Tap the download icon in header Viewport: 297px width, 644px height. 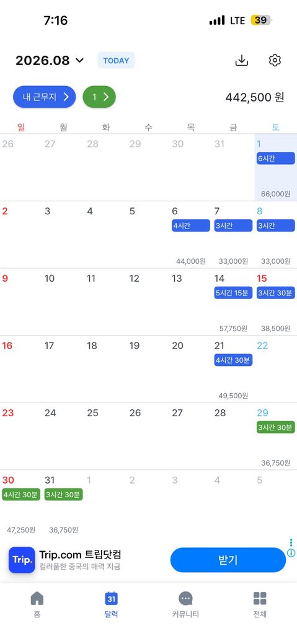(x=242, y=61)
